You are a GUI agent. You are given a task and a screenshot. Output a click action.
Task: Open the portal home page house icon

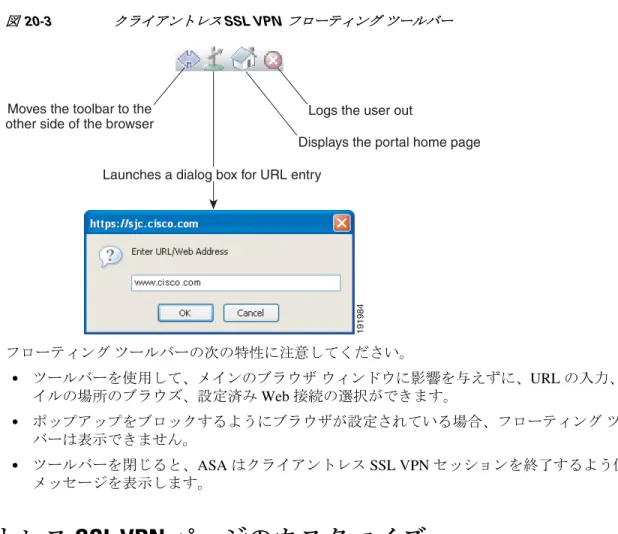click(244, 58)
